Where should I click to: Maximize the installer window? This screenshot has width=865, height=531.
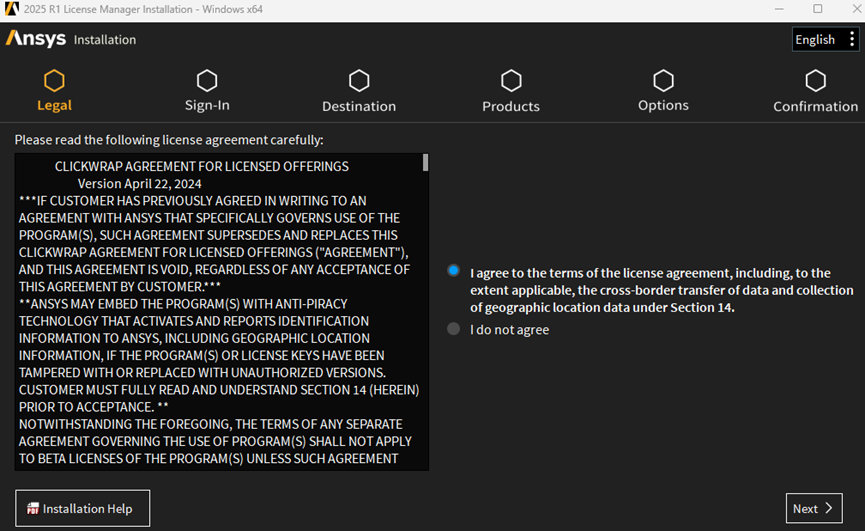[818, 9]
